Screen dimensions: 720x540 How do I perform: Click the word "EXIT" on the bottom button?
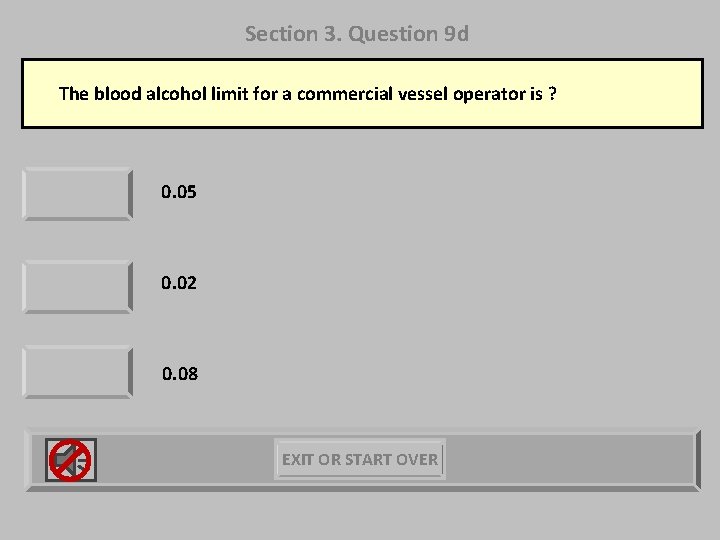tap(298, 460)
